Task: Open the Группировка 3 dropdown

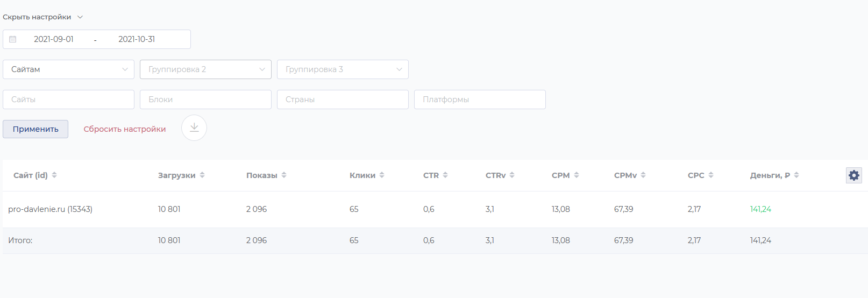Action: coord(343,69)
